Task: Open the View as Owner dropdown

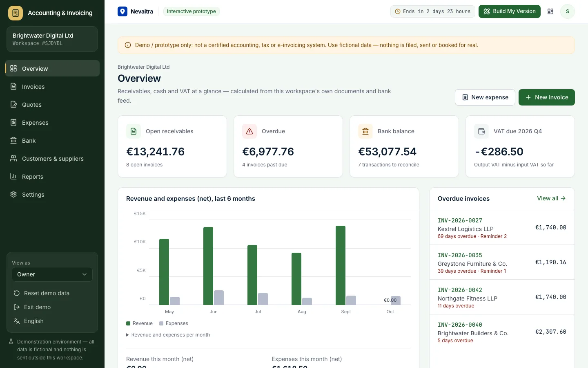Action: point(52,274)
